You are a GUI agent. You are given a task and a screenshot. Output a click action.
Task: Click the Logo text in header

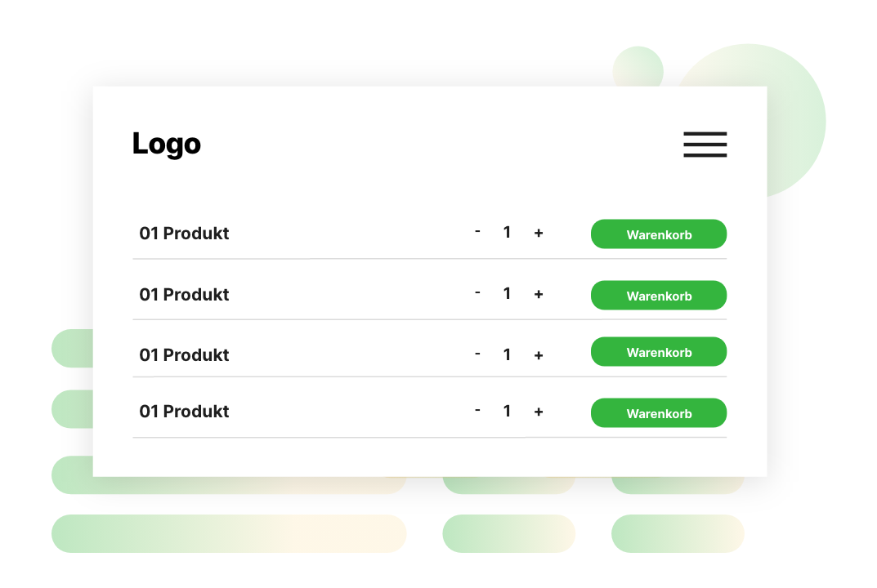[x=167, y=144]
